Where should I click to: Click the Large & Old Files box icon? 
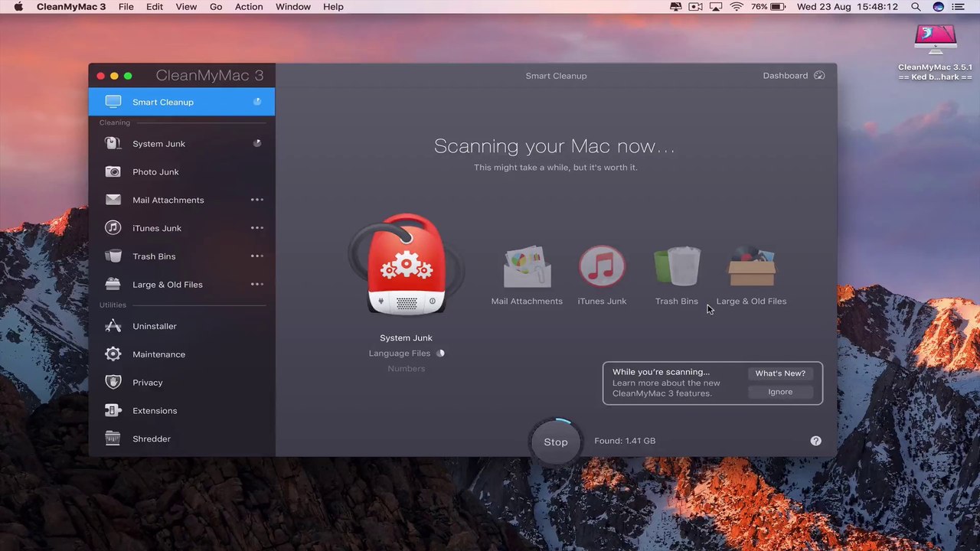point(751,267)
